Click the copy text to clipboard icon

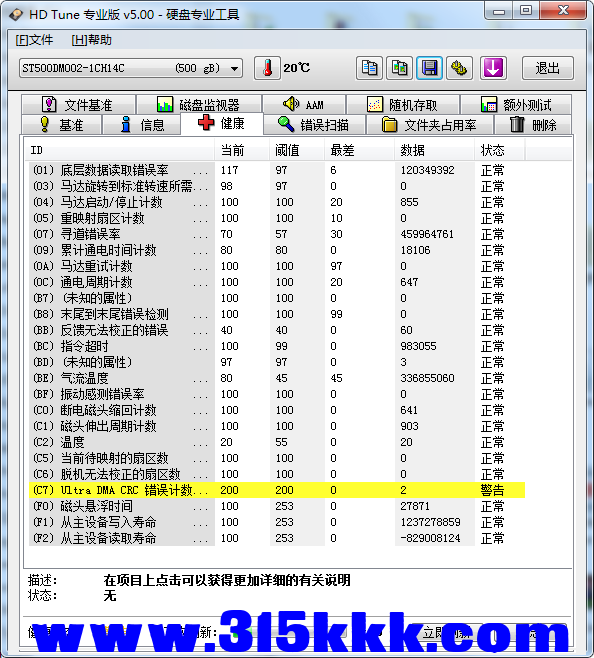[x=369, y=68]
